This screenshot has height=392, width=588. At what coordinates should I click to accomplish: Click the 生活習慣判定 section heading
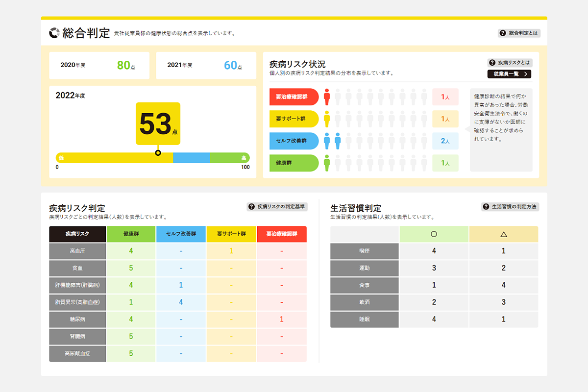(356, 208)
